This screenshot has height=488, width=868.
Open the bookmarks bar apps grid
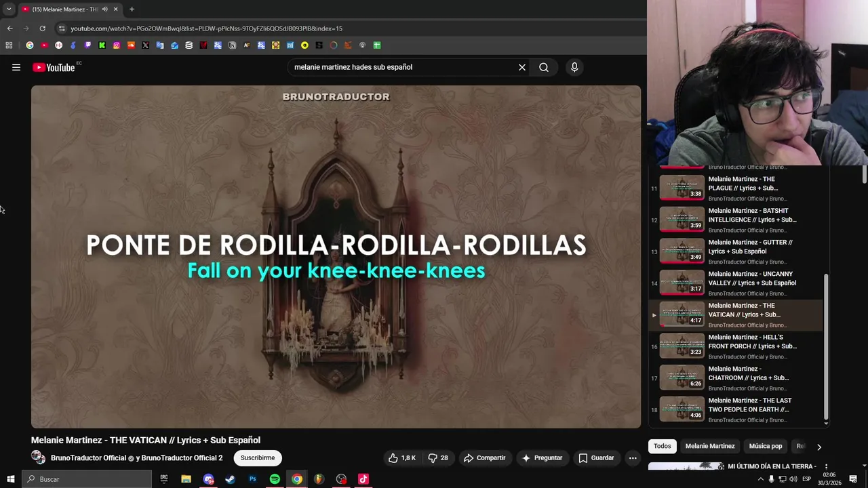click(9, 45)
